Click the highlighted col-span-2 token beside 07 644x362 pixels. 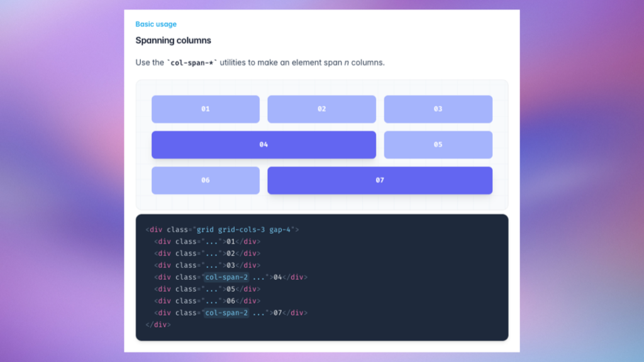point(226,313)
